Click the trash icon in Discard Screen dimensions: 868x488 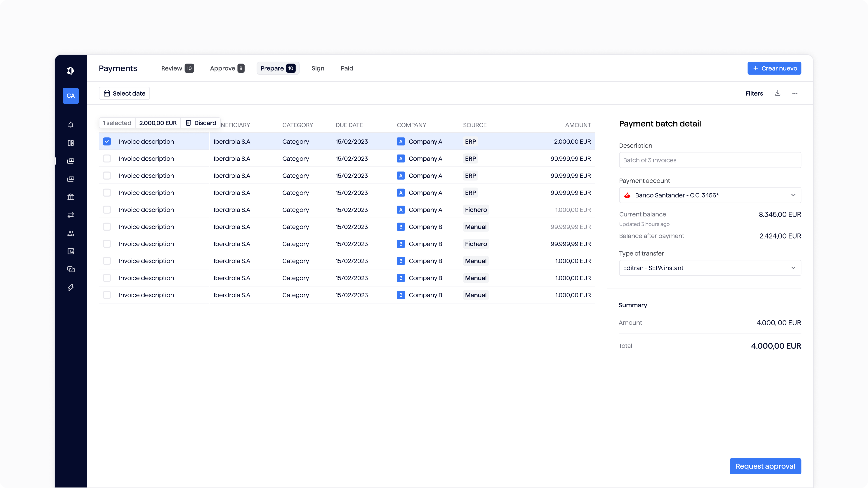coord(188,123)
